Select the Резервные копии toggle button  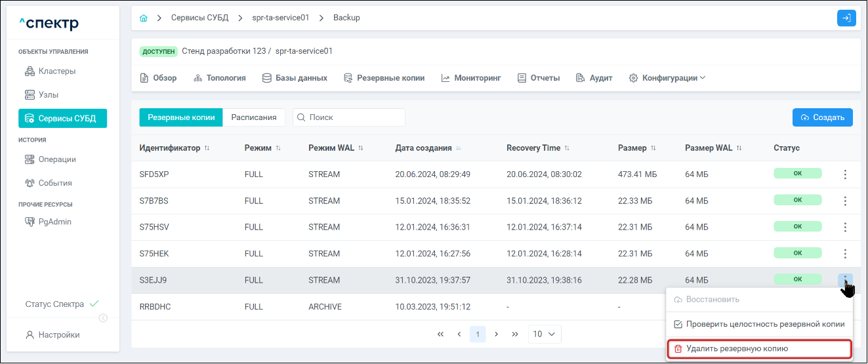pyautogui.click(x=181, y=117)
